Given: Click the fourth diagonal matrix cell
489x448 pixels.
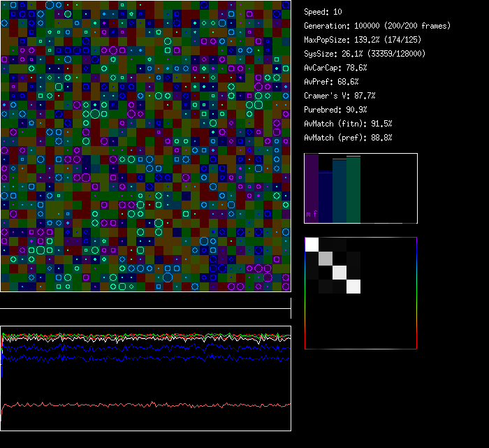Looking at the screenshot, I should click(354, 287).
